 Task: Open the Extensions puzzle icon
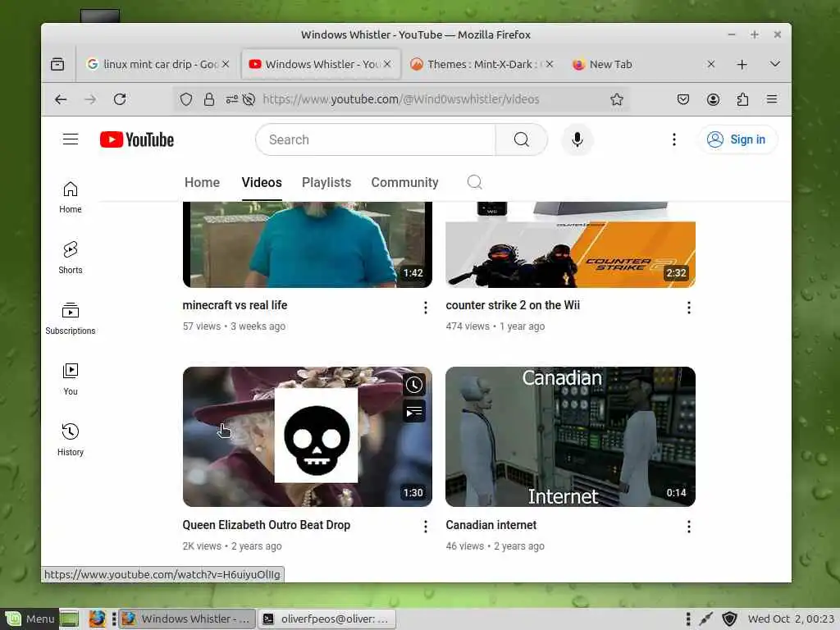[742, 99]
